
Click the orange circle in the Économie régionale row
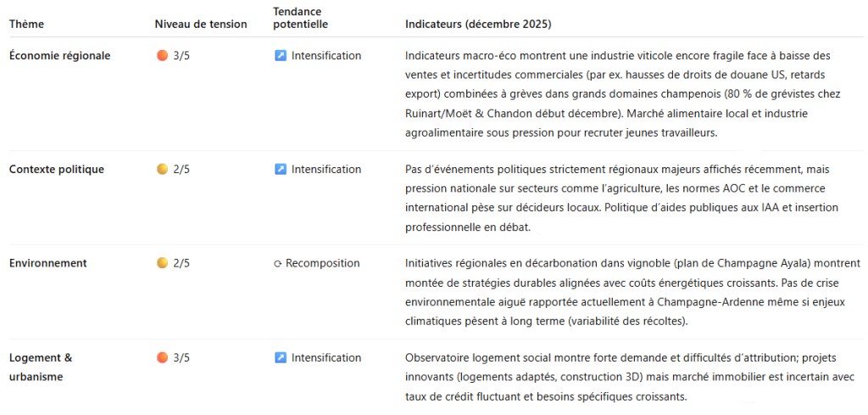162,56
